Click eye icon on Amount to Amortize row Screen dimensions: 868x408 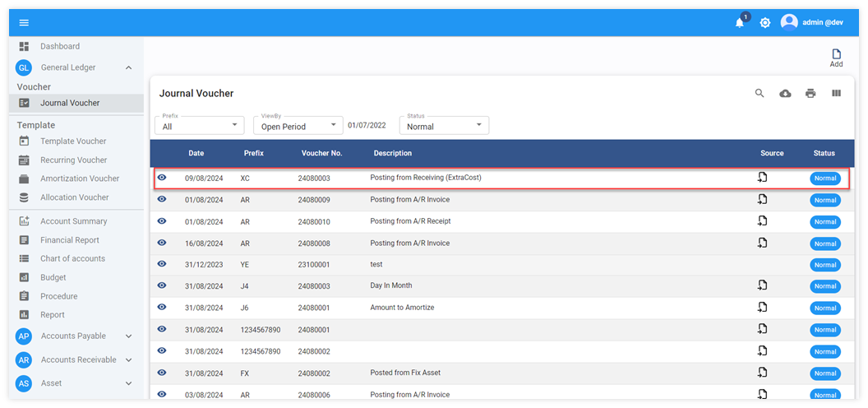(162, 307)
